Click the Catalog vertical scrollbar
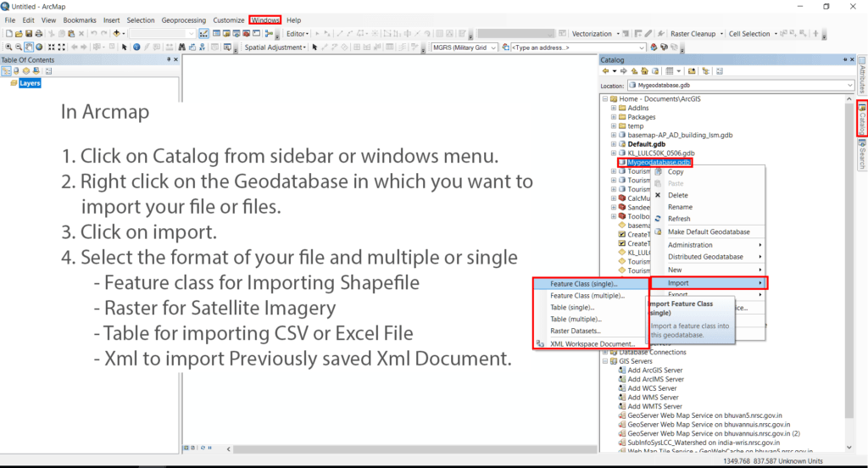Screen dimensions: 868x468 click(x=849, y=272)
